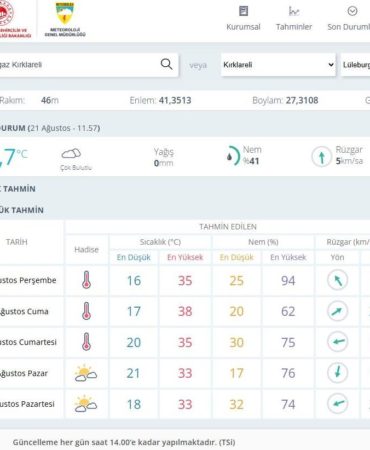Screen dimensions: 370x450
Task: Click the Pazartesi partly sunny icon
Action: (x=86, y=404)
